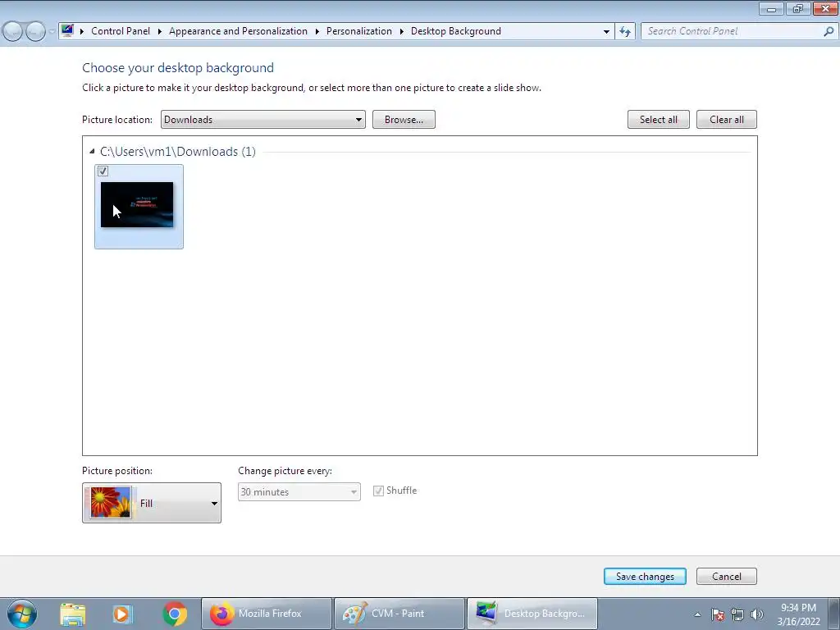Expand arrow after Appearance and Personalization
Viewport: 840px width, 630px height.
(x=317, y=32)
